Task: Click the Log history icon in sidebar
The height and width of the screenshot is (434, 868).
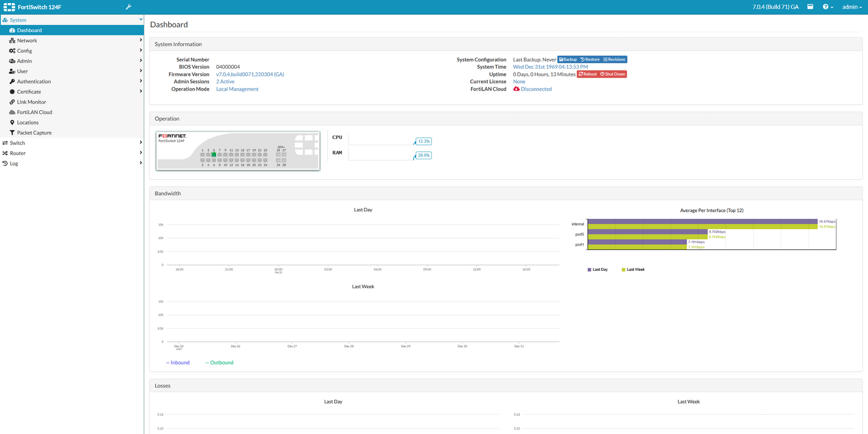Action: coord(5,164)
